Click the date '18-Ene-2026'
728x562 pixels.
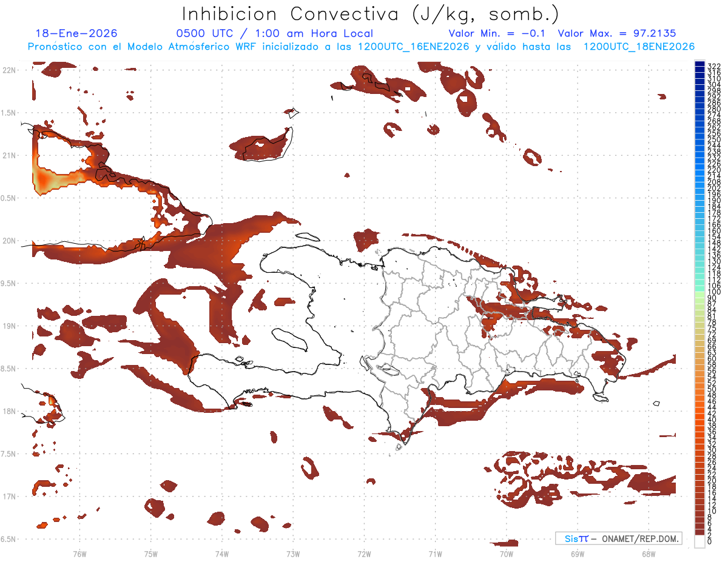[76, 34]
